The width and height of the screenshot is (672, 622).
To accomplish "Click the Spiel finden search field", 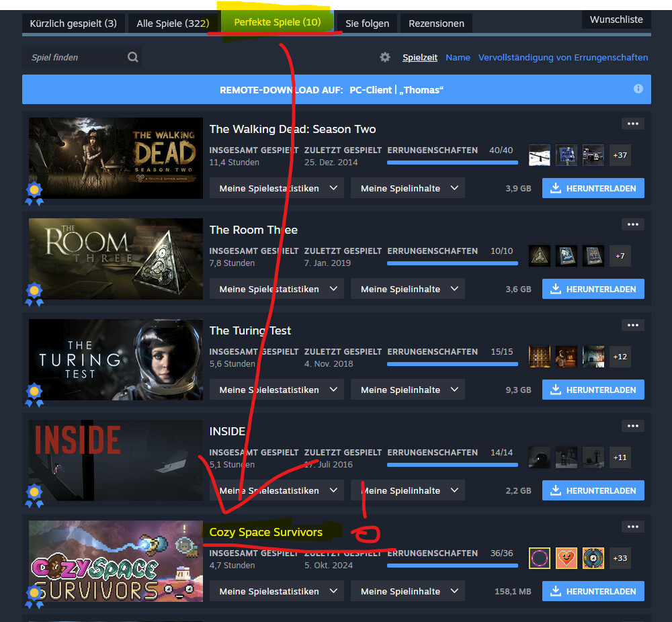I will tap(74, 57).
